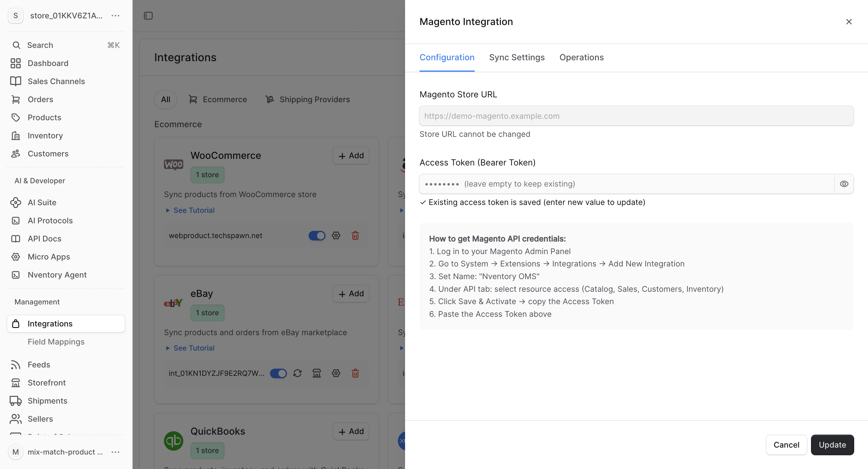
Task: Delete the eBay store integration
Action: 355,373
